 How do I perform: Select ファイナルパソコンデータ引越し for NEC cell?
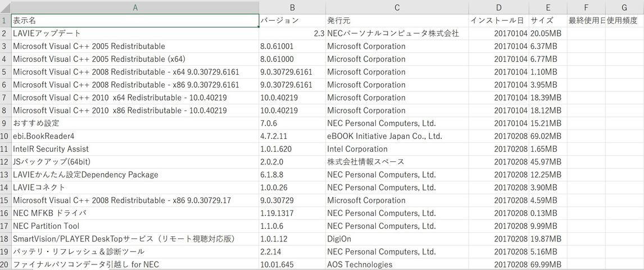point(135,264)
